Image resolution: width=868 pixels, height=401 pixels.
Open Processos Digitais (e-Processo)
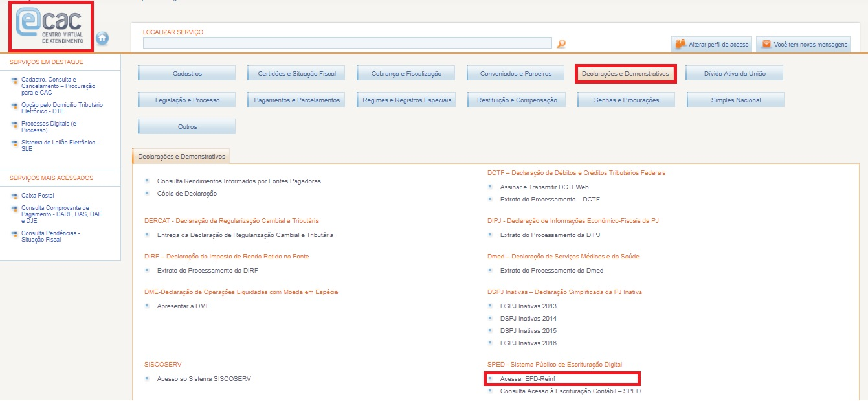[50, 126]
